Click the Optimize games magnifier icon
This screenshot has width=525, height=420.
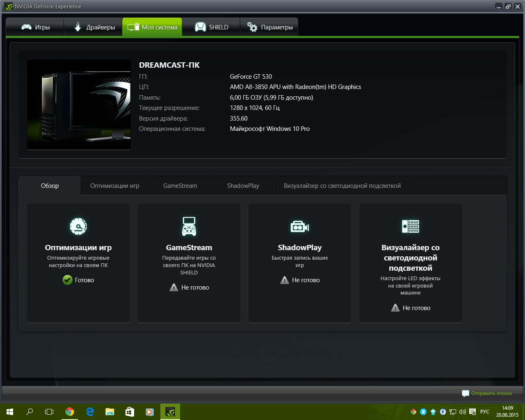tap(78, 226)
